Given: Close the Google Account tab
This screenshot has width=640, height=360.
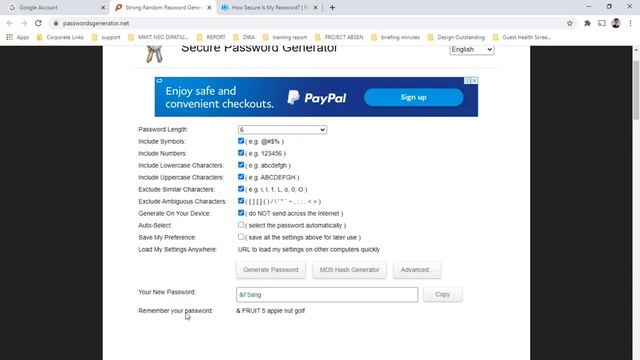Looking at the screenshot, I should click(x=103, y=7).
